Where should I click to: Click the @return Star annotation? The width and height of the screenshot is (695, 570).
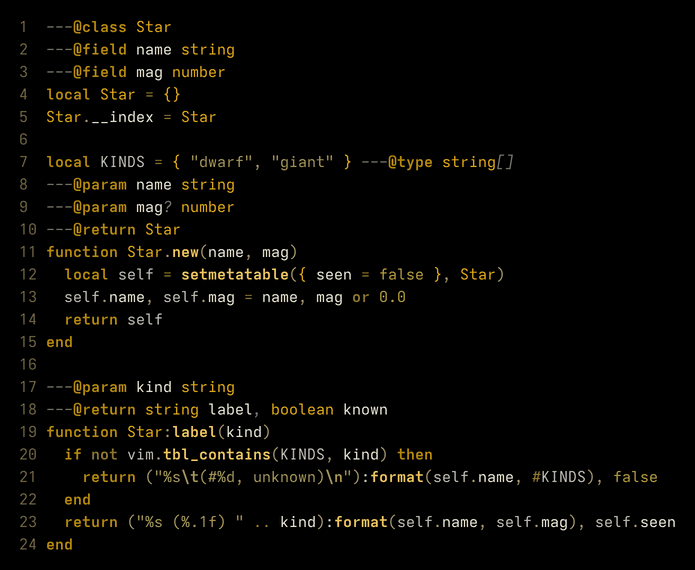pyautogui.click(x=127, y=230)
